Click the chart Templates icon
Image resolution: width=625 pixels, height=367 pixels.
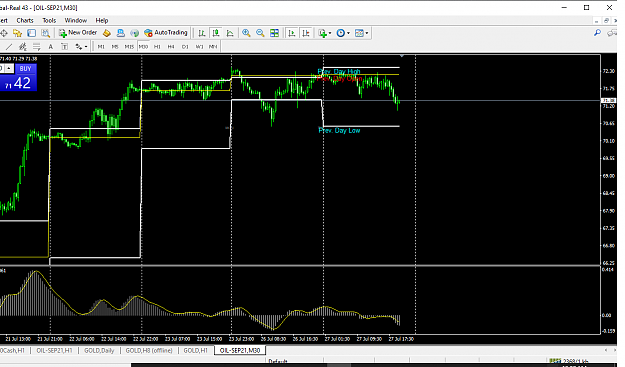359,33
